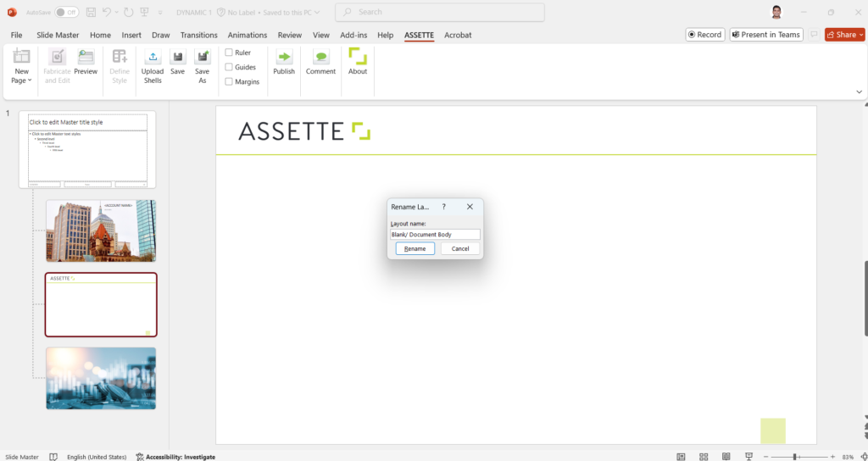868x461 pixels.
Task: Select the blue bokeh layout thumbnail
Action: [x=101, y=379]
